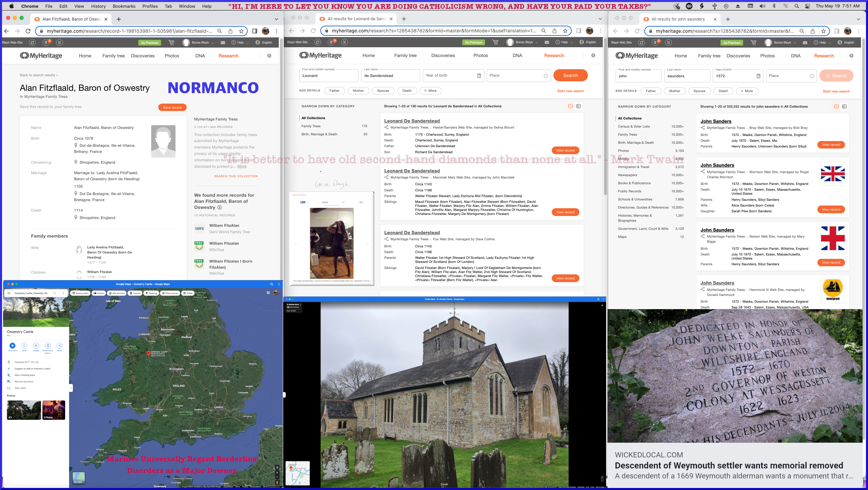Click the Save record button
Screen dimensions: 868x490
(x=172, y=107)
